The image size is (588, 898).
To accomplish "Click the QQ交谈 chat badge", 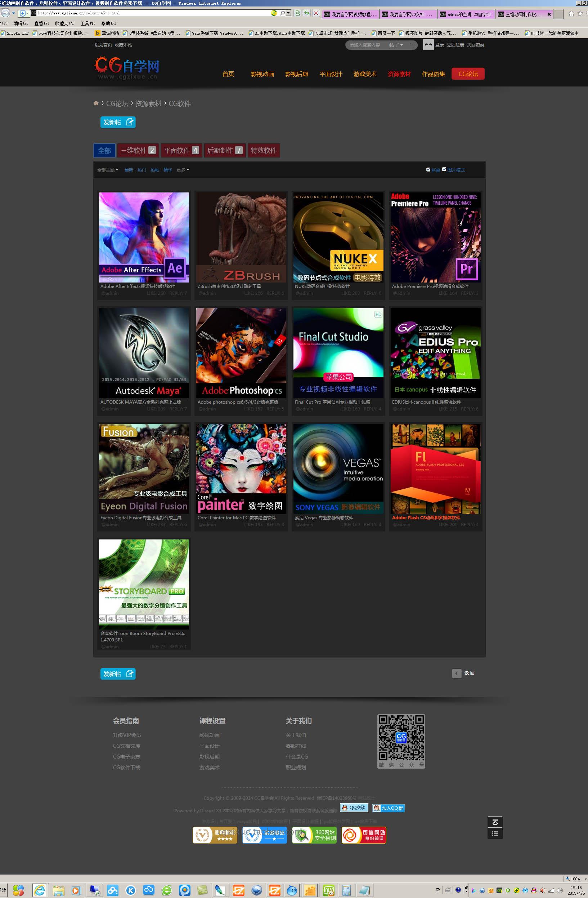I will 354,808.
